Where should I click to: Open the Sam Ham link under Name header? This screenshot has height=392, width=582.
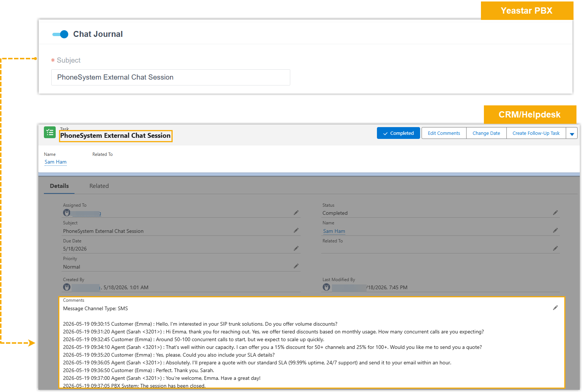[x=56, y=162]
